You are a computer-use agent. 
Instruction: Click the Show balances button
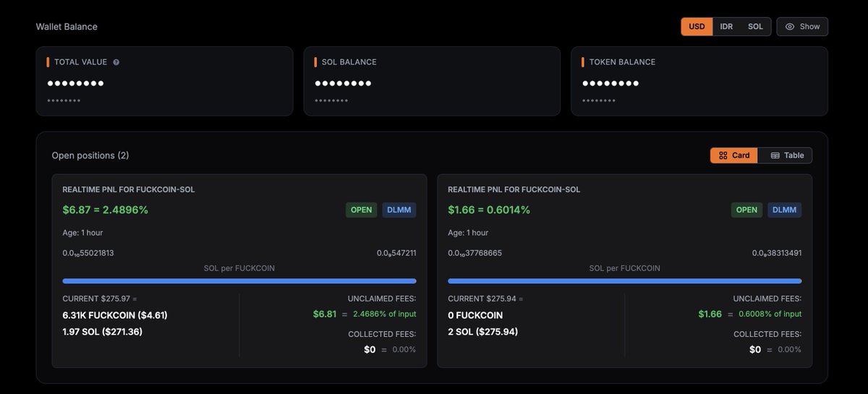pyautogui.click(x=802, y=27)
